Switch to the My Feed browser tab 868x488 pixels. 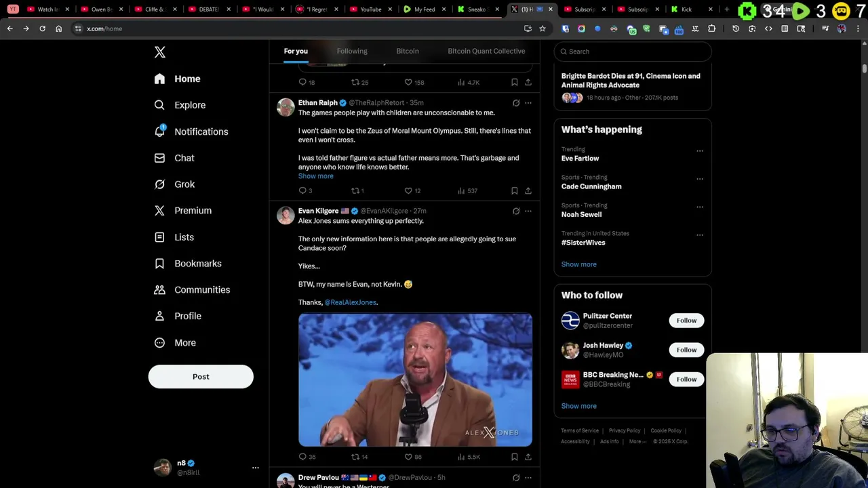coord(425,9)
